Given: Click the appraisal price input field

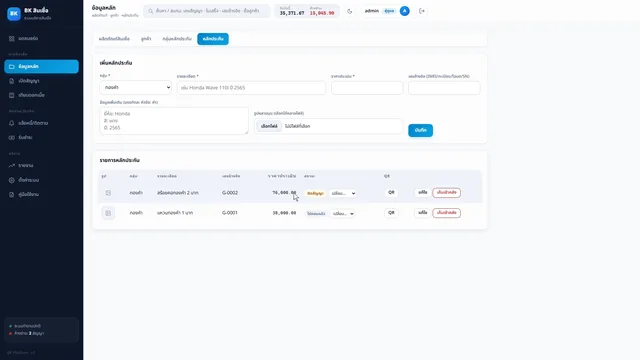Looking at the screenshot, I should click(367, 88).
